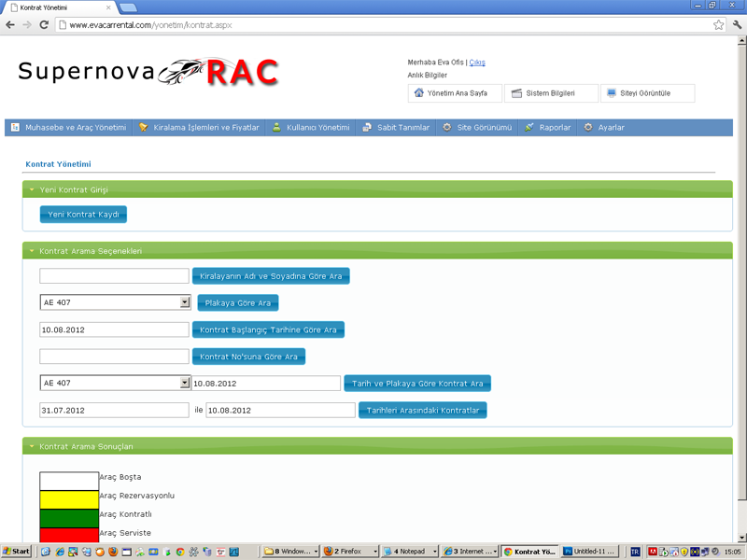Click the yellow shield icon in the system tray

(684, 552)
